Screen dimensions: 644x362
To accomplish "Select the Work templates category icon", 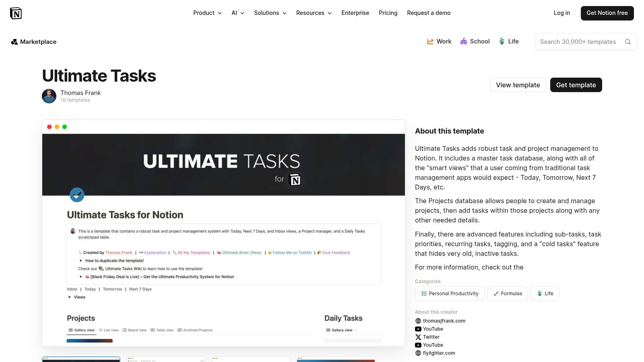I will click(430, 41).
